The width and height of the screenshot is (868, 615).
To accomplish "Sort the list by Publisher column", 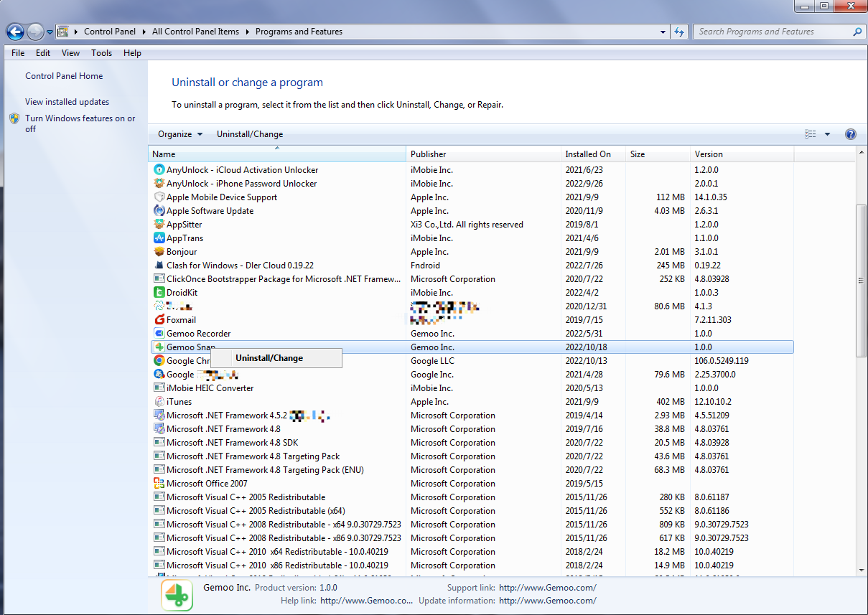I will tap(483, 154).
